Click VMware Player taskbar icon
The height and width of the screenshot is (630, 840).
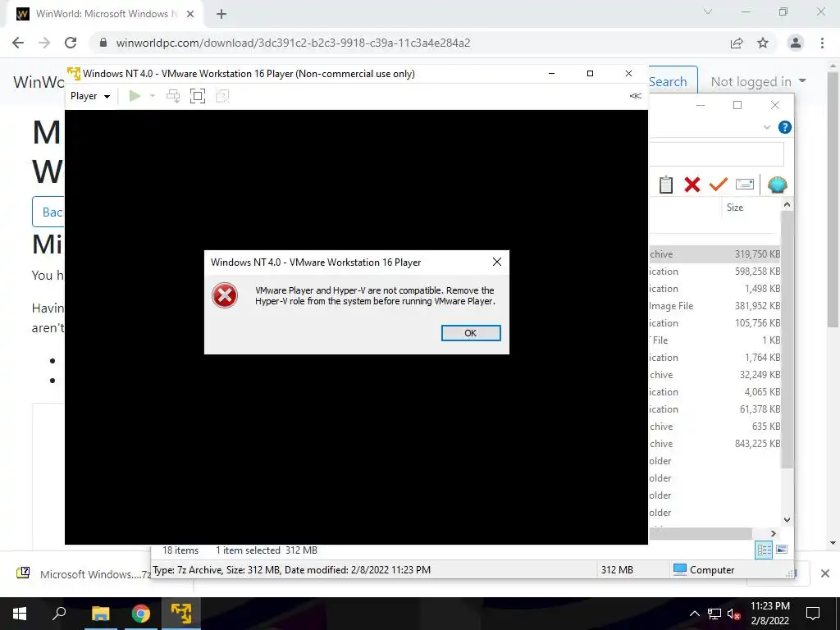[x=181, y=614]
